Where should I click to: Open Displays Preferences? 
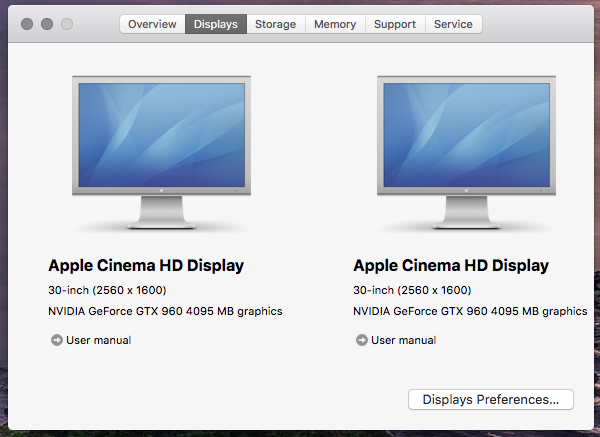[491, 399]
